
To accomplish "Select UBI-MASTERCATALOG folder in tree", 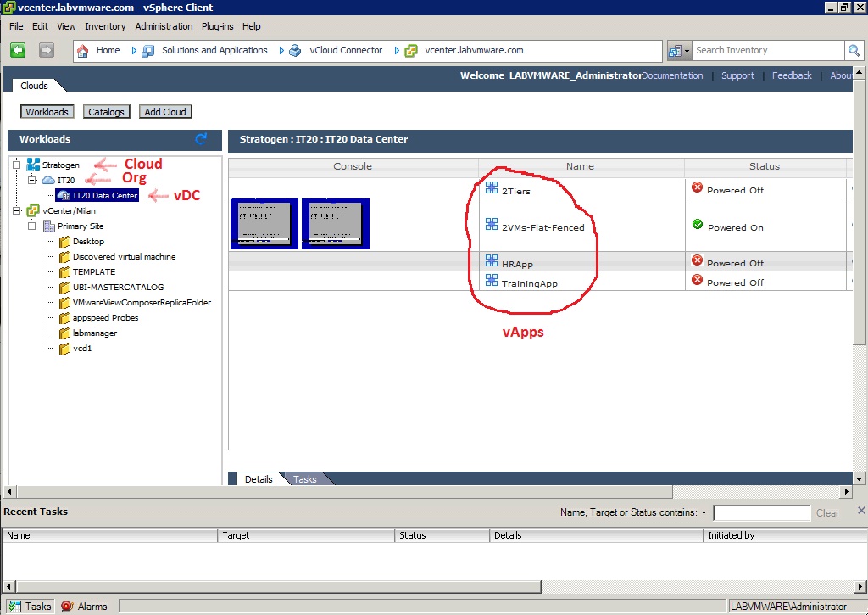I will pos(118,287).
